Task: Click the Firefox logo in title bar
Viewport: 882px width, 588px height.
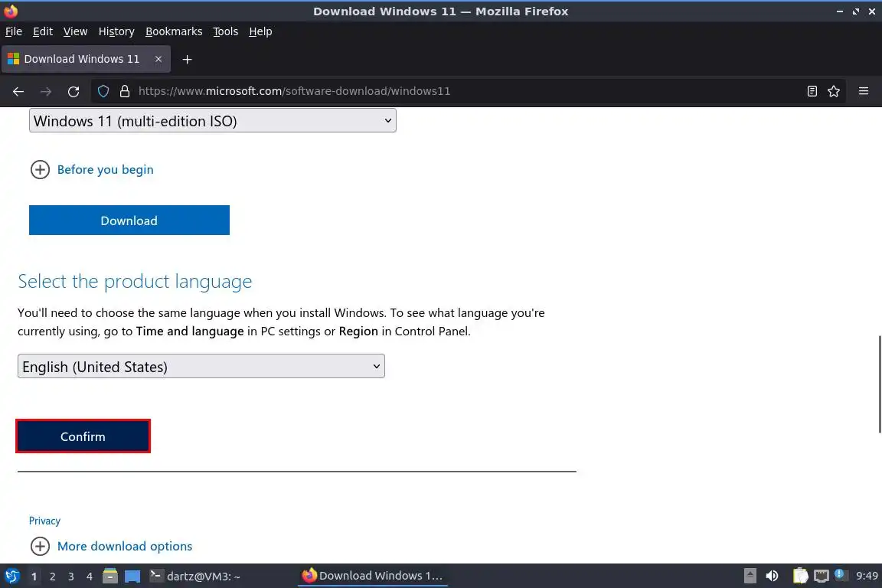Action: pos(11,11)
